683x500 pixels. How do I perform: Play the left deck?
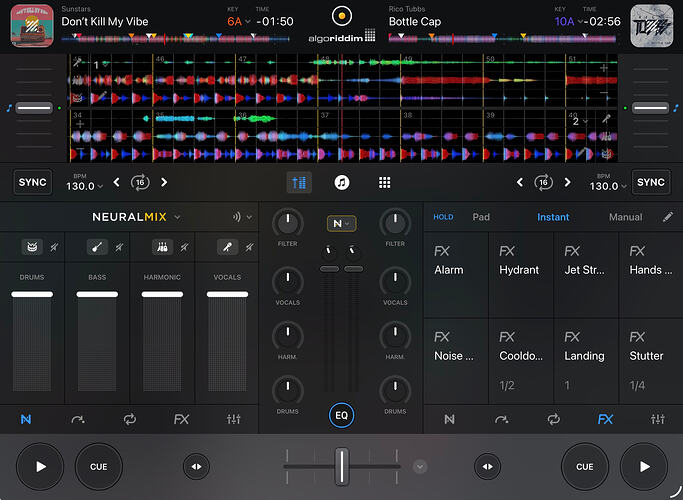coord(40,467)
